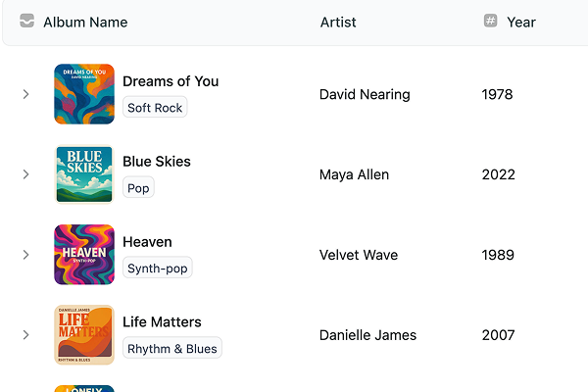This screenshot has height=392, width=588.
Task: Click the Album Name column type icon
Action: click(x=27, y=22)
